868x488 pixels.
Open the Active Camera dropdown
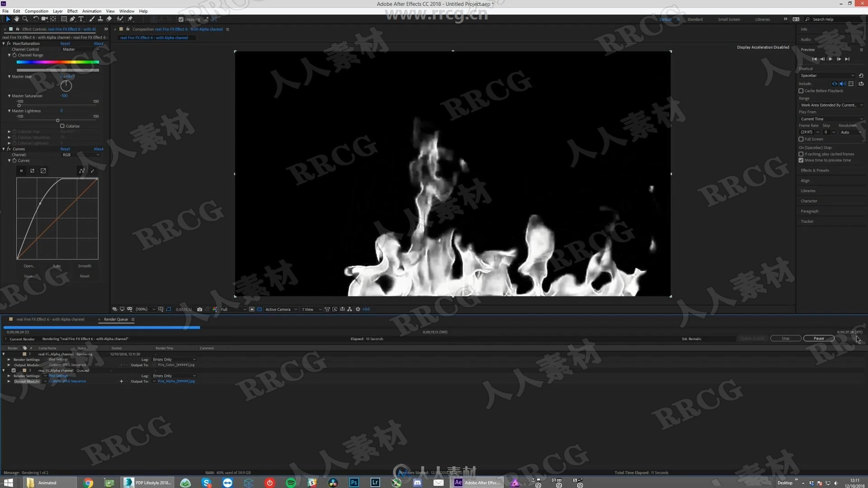point(281,310)
